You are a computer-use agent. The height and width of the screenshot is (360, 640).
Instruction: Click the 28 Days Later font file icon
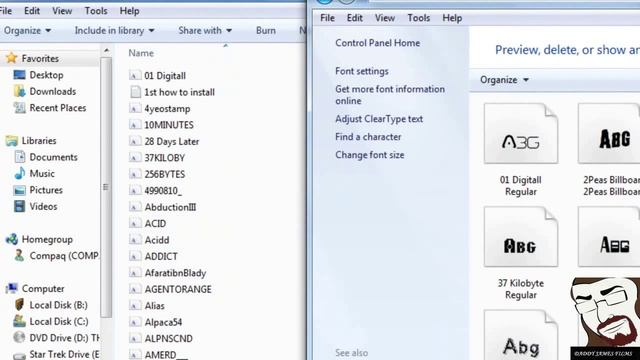[x=135, y=141]
